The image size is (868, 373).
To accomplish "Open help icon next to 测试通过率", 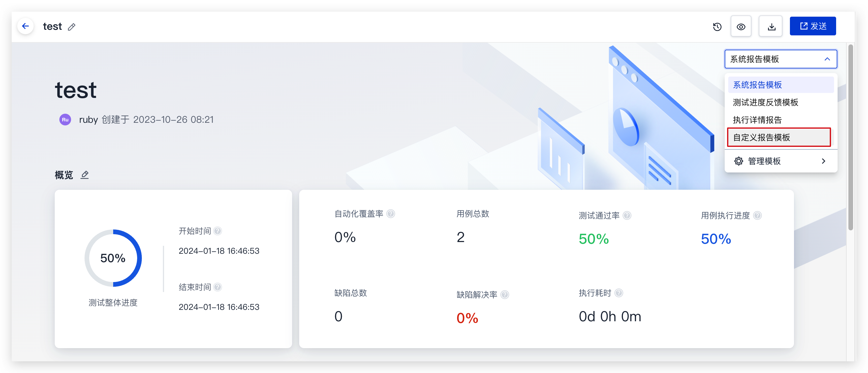I will tap(627, 215).
